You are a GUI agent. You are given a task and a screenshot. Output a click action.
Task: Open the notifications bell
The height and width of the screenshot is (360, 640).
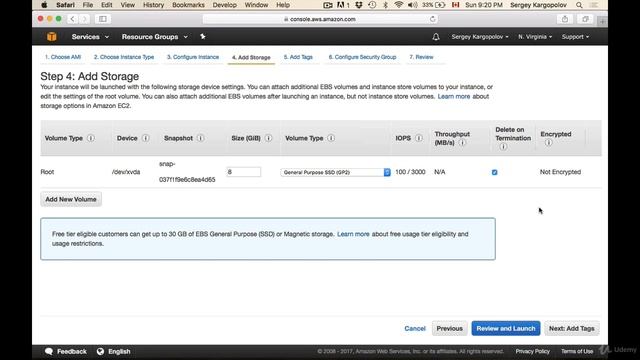(436, 37)
